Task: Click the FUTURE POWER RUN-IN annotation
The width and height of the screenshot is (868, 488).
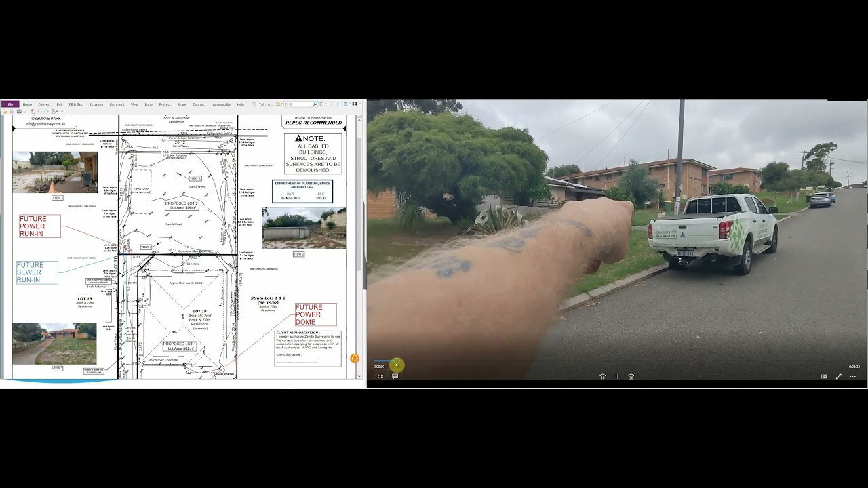Action: point(39,226)
